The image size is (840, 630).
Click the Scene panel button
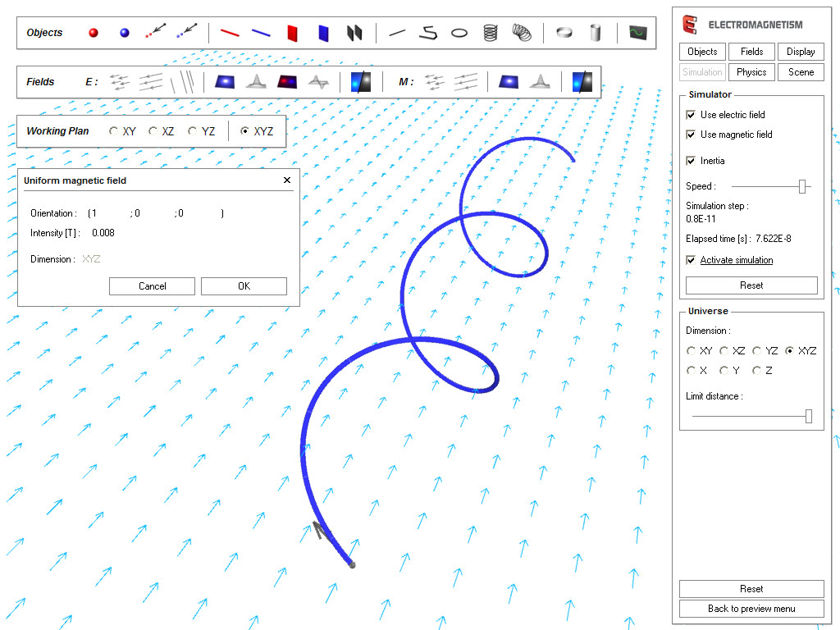(800, 71)
